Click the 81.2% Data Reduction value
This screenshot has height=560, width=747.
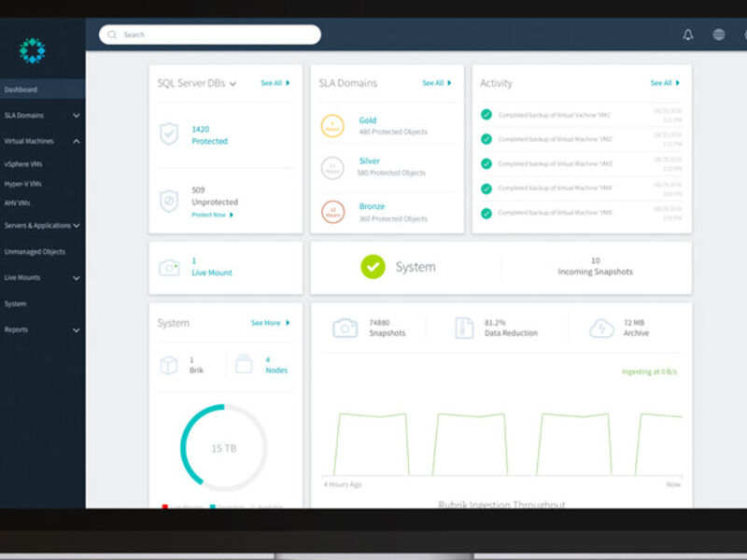511,328
